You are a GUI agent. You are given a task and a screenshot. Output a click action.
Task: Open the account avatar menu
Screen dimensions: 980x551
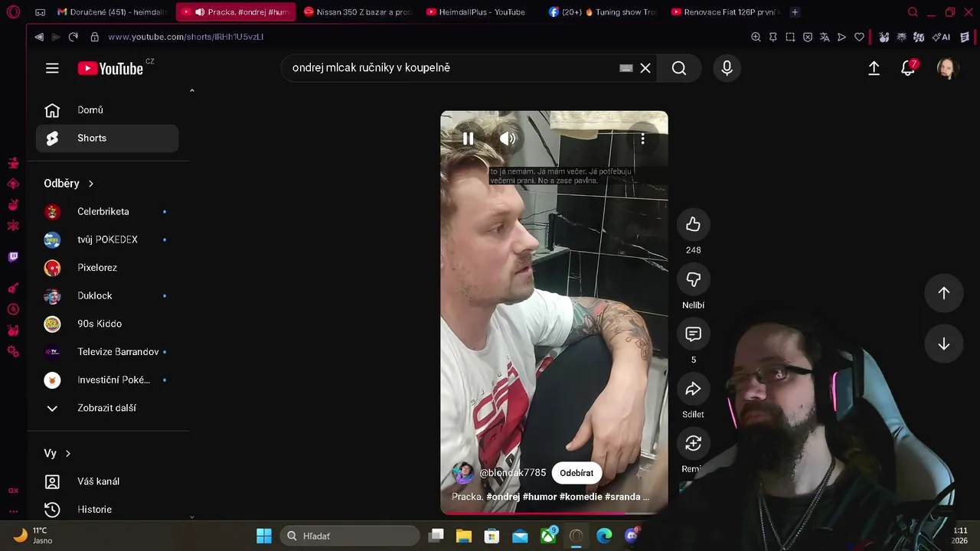[x=948, y=68]
